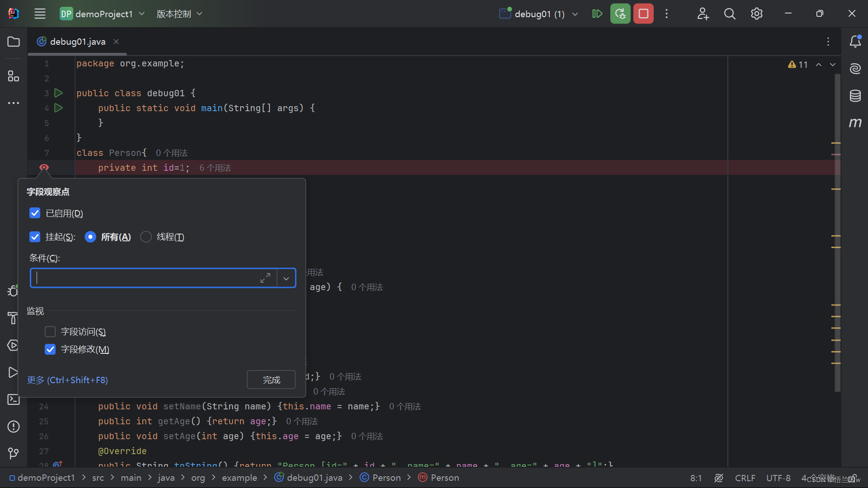Jump to previous highlighted error arrow
868x488 pixels.
point(819,65)
